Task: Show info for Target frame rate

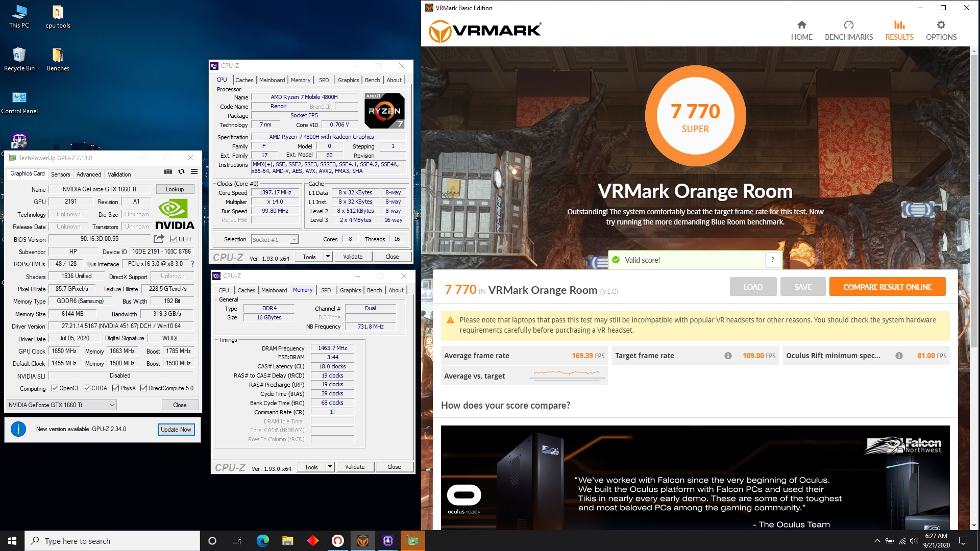Action: [x=728, y=356]
